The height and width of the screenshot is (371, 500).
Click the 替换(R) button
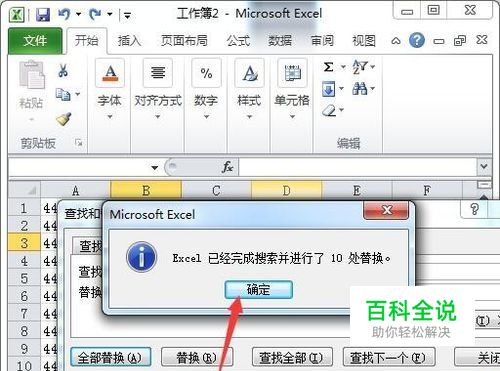point(197,358)
